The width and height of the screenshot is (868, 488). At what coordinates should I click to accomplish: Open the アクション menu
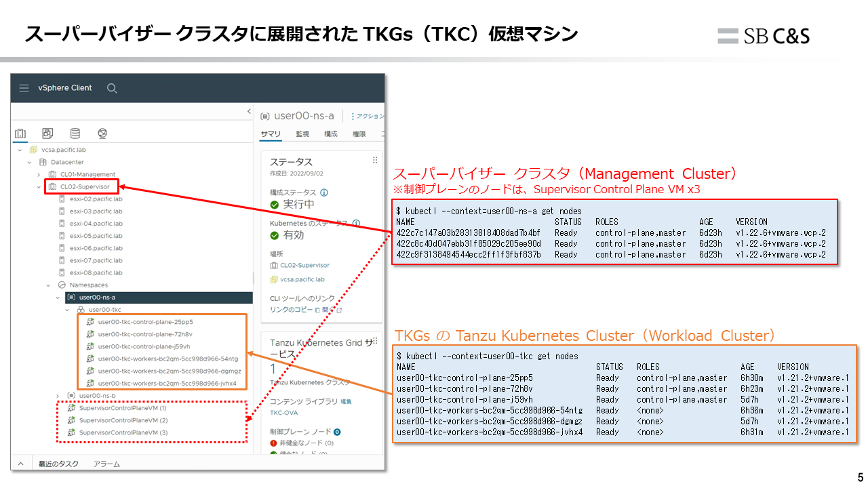[x=368, y=117]
